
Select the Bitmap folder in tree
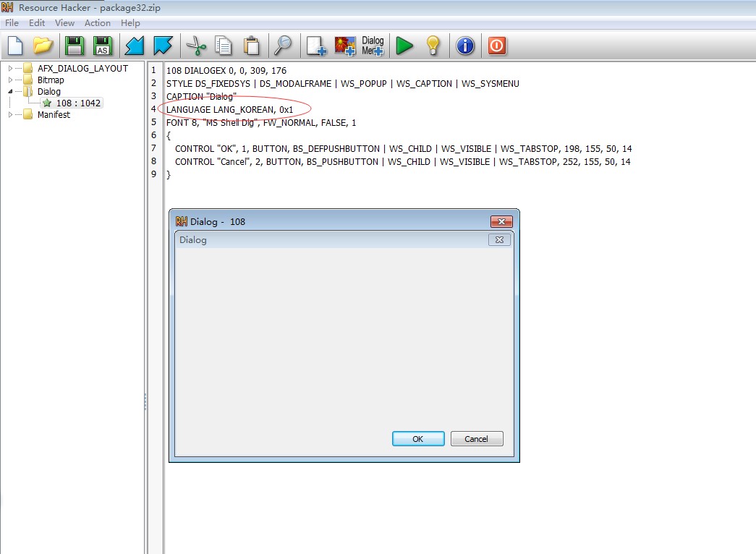(x=50, y=80)
